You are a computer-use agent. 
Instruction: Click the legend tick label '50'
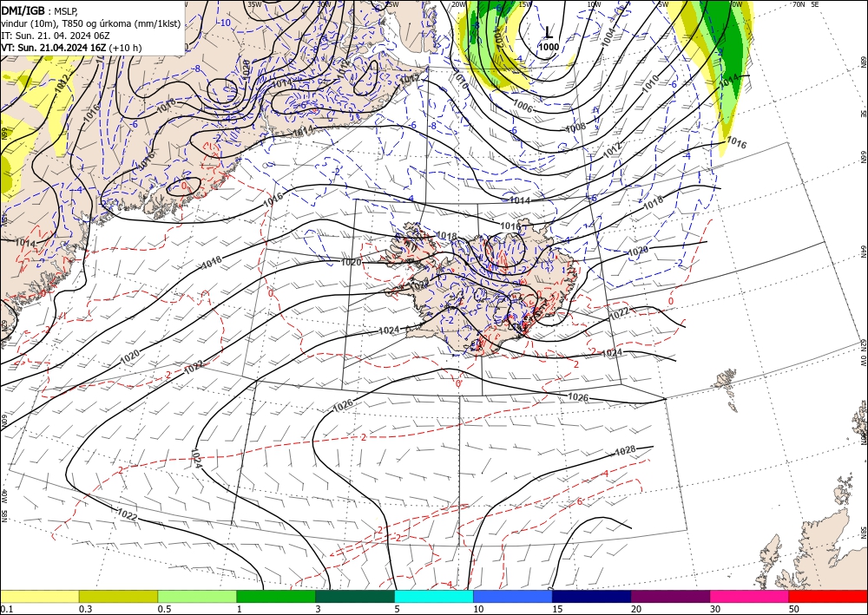[x=794, y=609]
